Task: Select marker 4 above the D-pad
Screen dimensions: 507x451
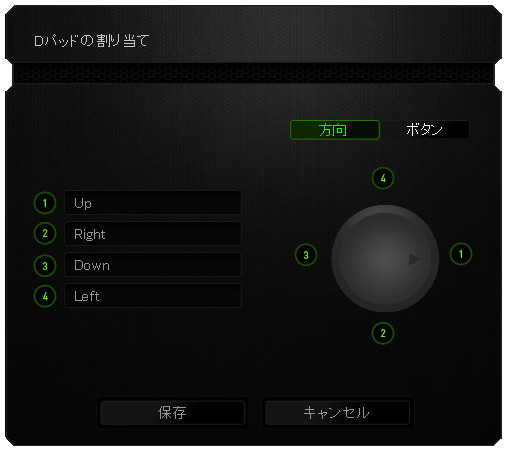Action: coord(383,178)
